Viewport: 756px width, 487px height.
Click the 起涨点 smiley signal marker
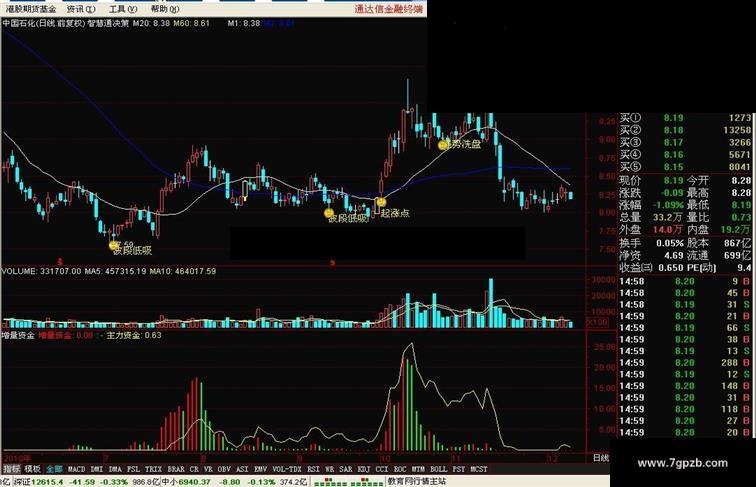tap(381, 202)
